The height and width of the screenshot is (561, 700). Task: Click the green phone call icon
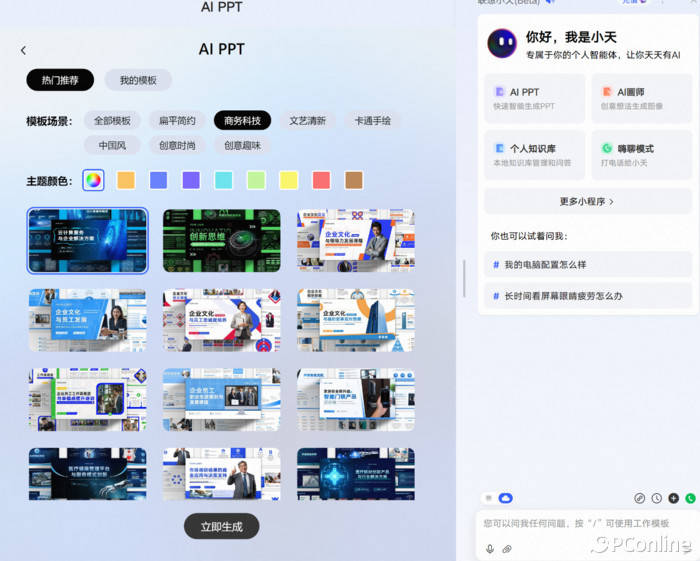pyautogui.click(x=690, y=498)
